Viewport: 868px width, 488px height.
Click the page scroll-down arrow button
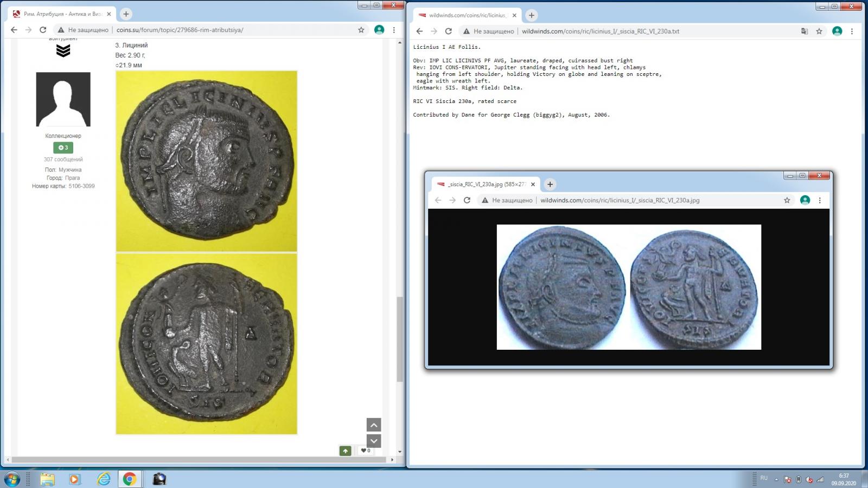[374, 441]
